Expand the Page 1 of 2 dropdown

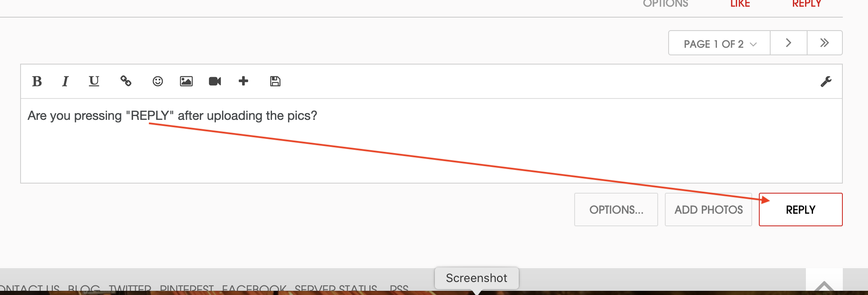(719, 43)
